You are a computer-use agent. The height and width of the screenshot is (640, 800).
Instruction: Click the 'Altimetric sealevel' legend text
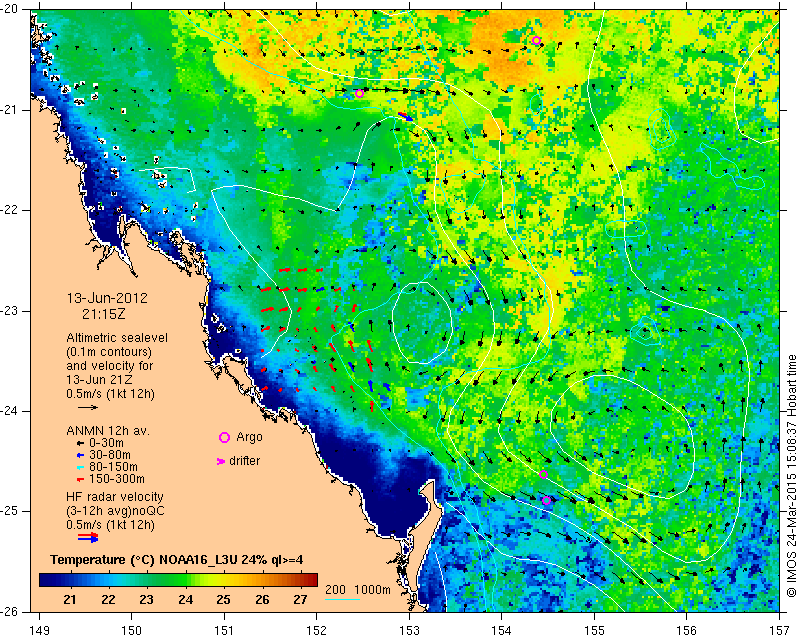tap(117, 338)
